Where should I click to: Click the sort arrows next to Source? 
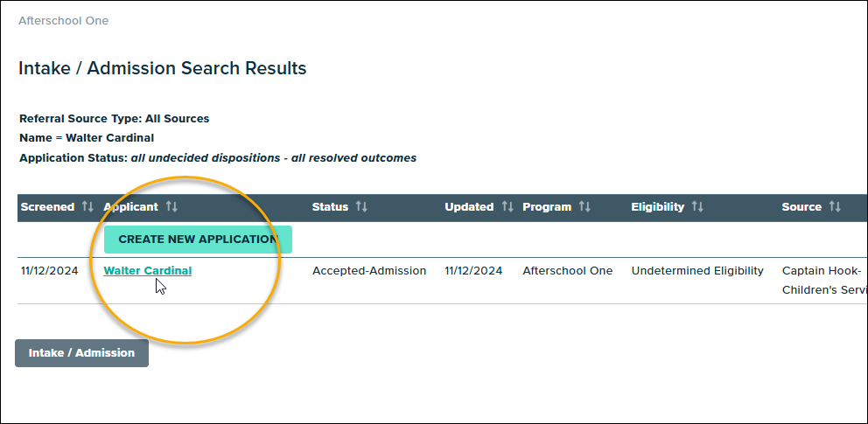click(835, 207)
